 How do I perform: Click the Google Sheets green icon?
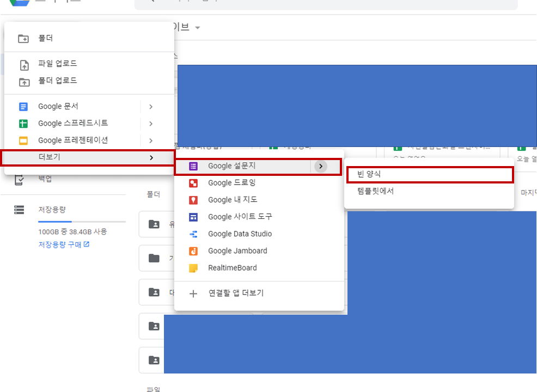23,124
